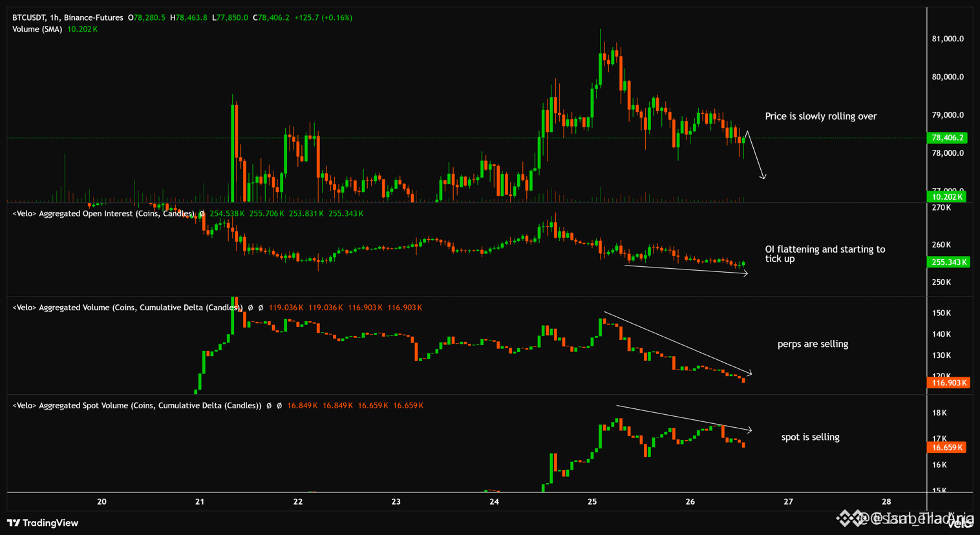Select the Aggregated Spot Volume indicator title
This screenshot has width=980, height=535.
(x=137, y=406)
